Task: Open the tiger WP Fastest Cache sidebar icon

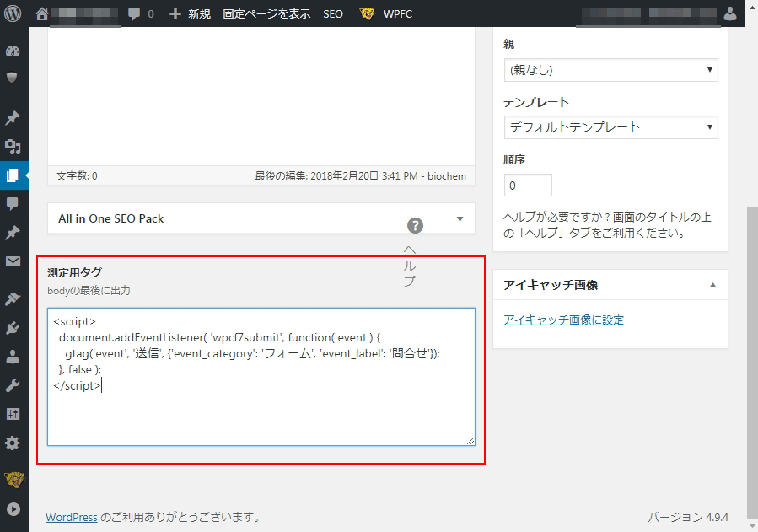Action: (13, 480)
